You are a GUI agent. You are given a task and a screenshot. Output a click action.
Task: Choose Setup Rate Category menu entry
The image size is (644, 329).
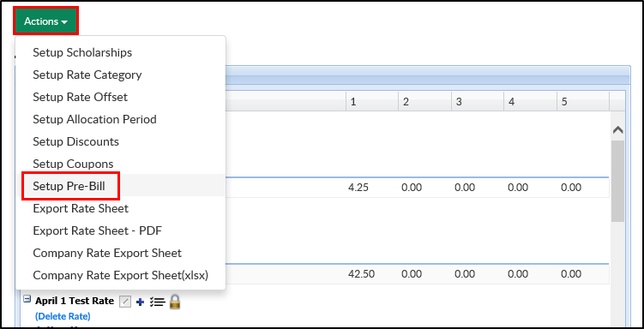coord(87,75)
